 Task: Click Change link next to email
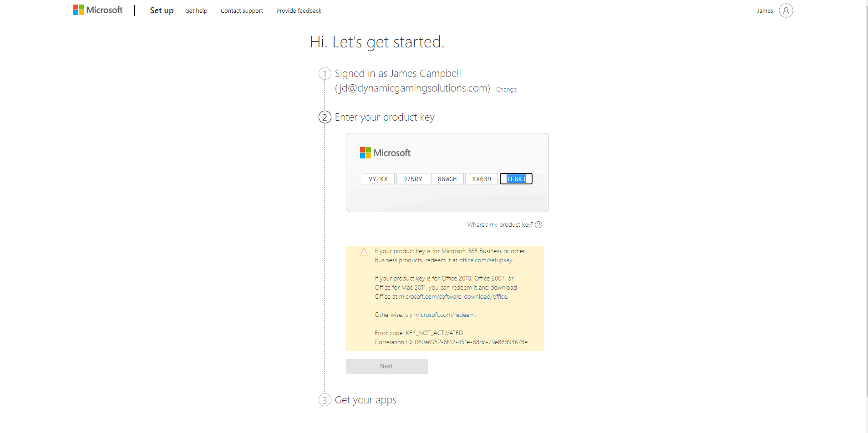pyautogui.click(x=506, y=90)
